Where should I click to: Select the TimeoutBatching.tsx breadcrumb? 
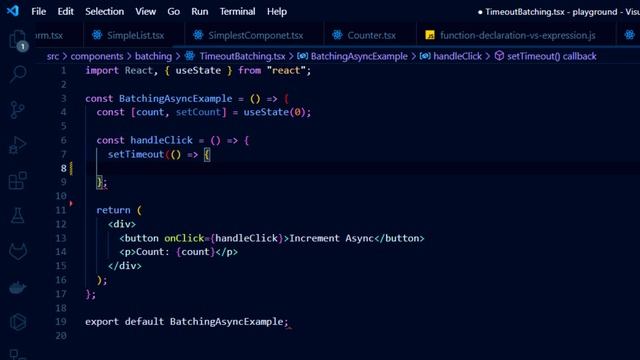click(x=242, y=56)
